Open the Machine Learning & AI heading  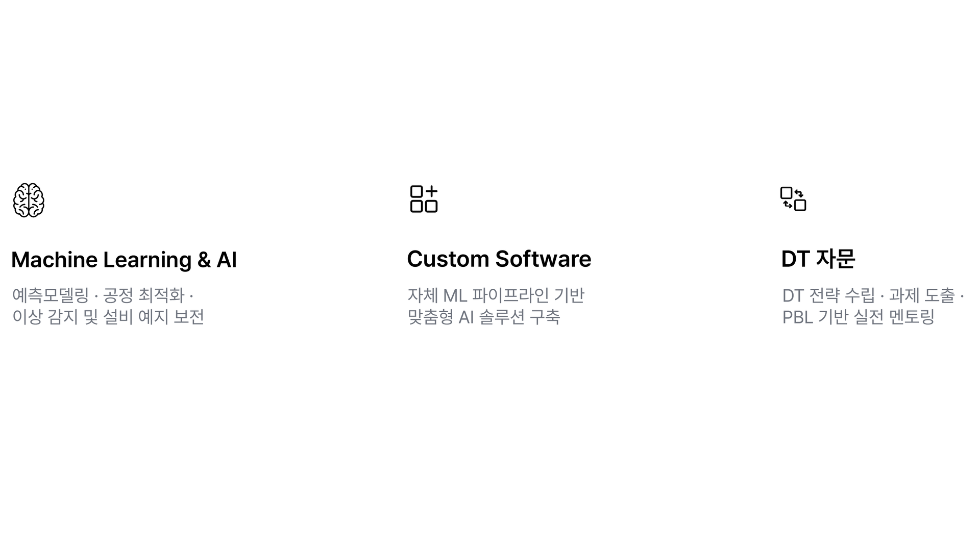pyautogui.click(x=124, y=260)
